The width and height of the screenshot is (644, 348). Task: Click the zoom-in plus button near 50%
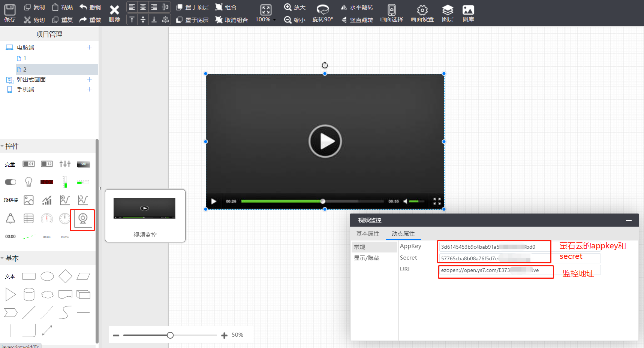coord(224,335)
